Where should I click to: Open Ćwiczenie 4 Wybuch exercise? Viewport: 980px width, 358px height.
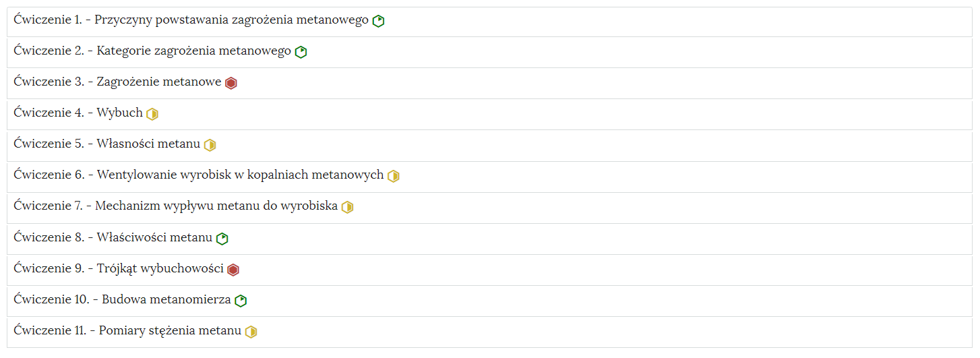pos(490,115)
